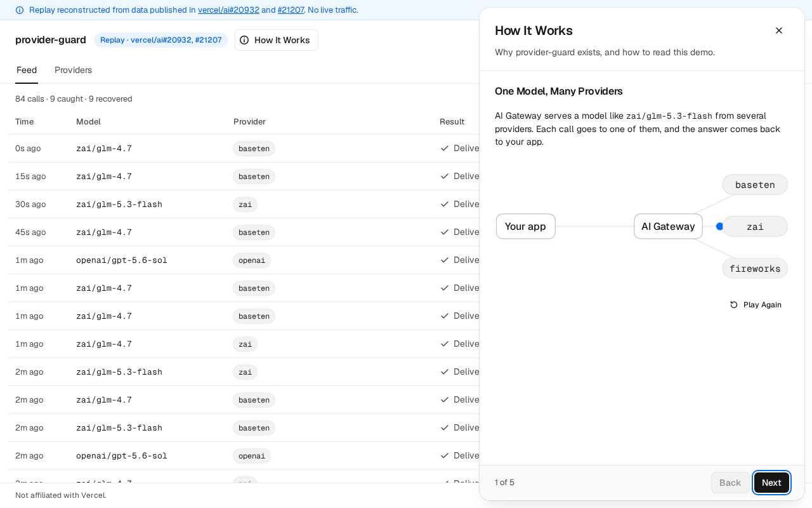Click 'Not affiliated with Vercel.' footer text
Viewport: 812px width, 508px height.
pos(61,495)
